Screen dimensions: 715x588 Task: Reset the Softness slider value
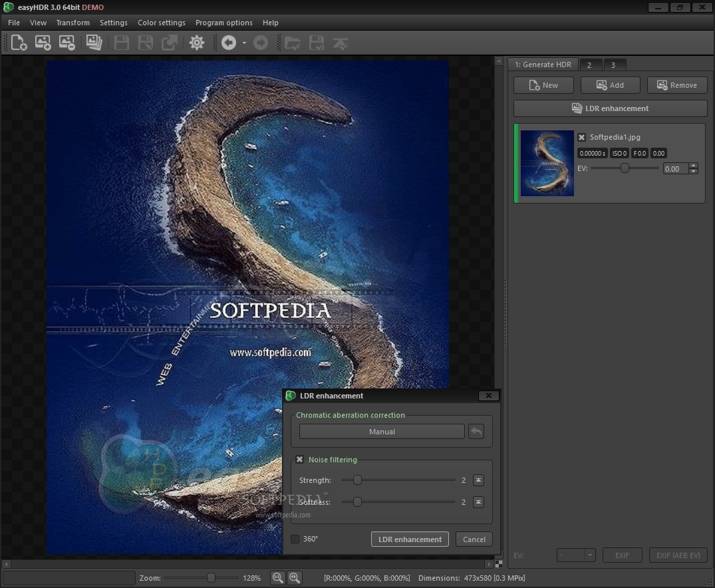(478, 502)
